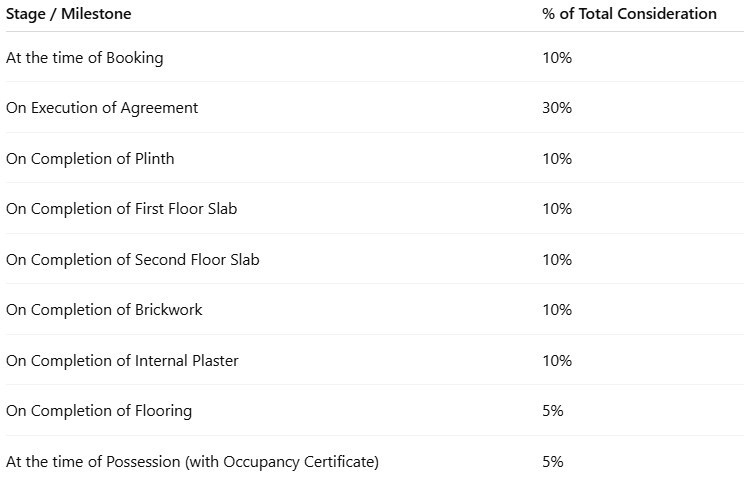Click the percentage beside First Floor Slab

point(557,209)
